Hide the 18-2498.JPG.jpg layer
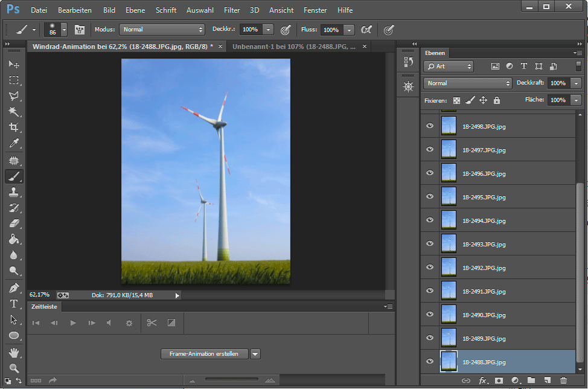 [x=430, y=126]
